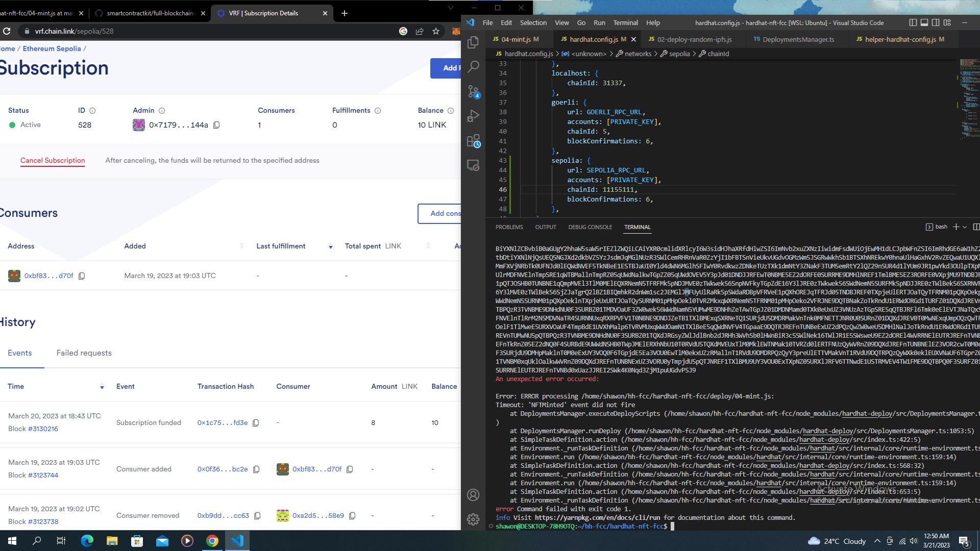Sort consumers by Added column
980x551 pixels.
coord(241,246)
